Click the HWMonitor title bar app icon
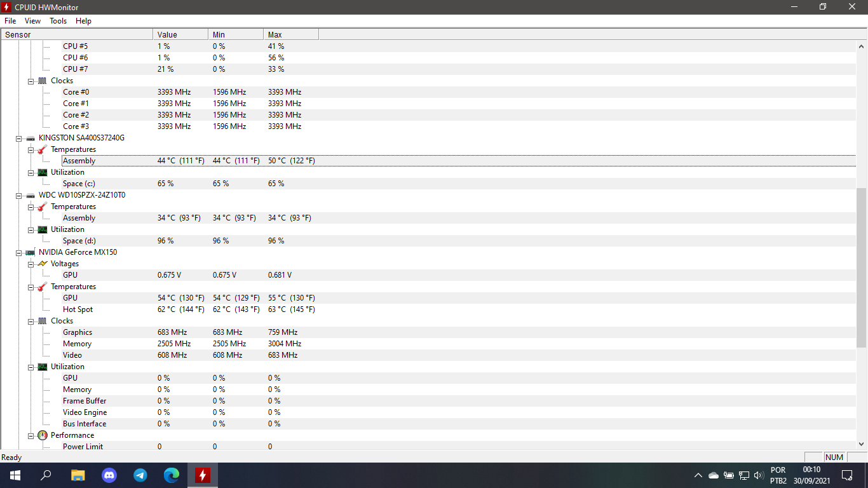This screenshot has height=488, width=868. tap(7, 7)
